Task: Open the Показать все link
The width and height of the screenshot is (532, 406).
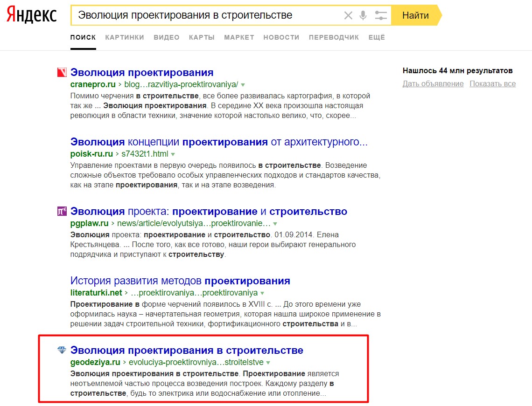Action: coord(493,84)
